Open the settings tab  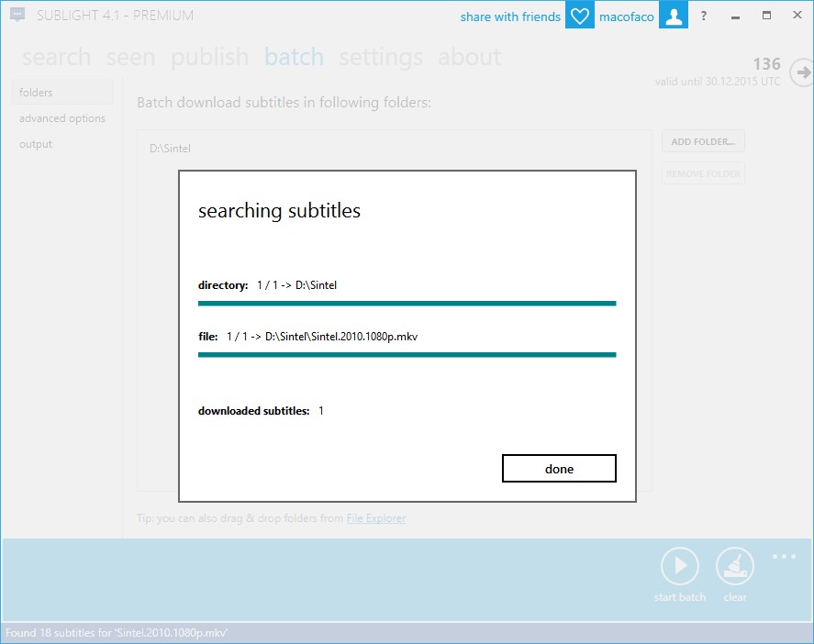coord(381,57)
